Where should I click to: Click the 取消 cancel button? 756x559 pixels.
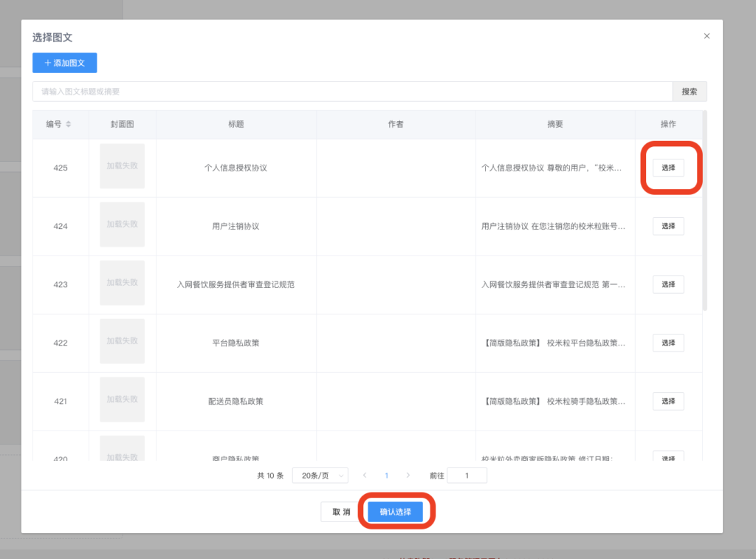click(340, 511)
